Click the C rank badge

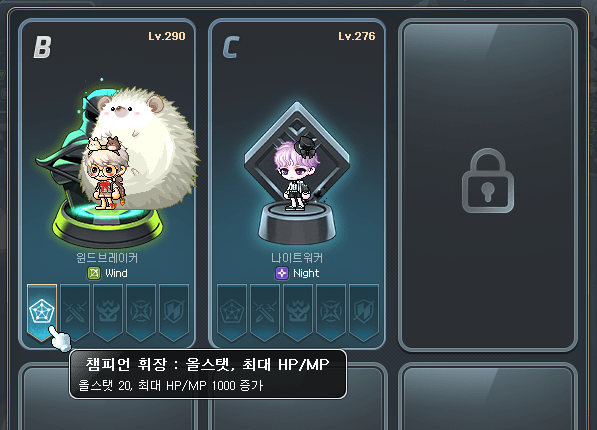231,47
